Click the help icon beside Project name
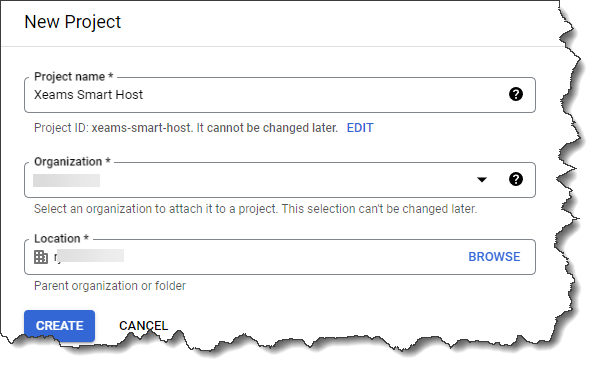 (516, 94)
